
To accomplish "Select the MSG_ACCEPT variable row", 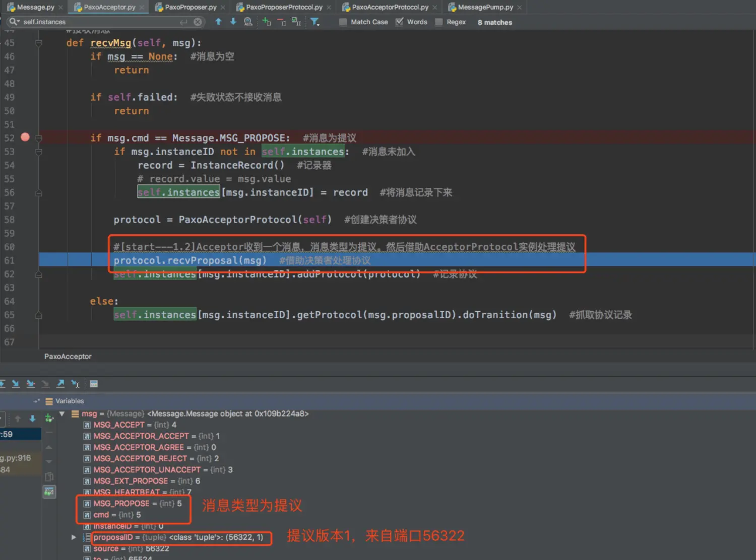I will coord(130,425).
